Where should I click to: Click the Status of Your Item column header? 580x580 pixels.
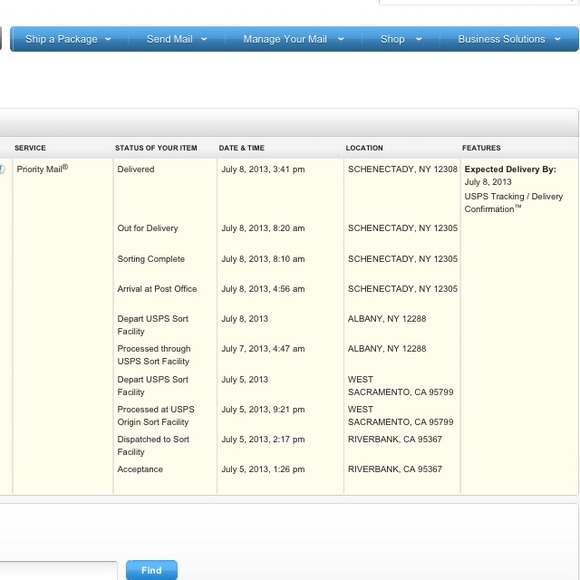[x=156, y=148]
